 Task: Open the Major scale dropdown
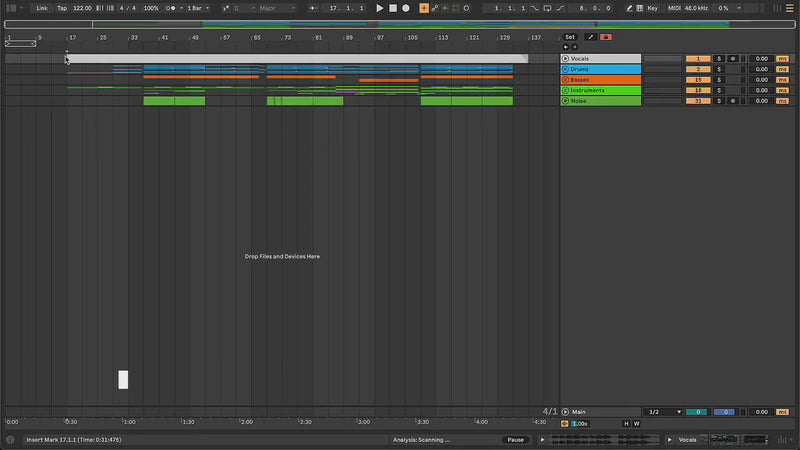(276, 8)
